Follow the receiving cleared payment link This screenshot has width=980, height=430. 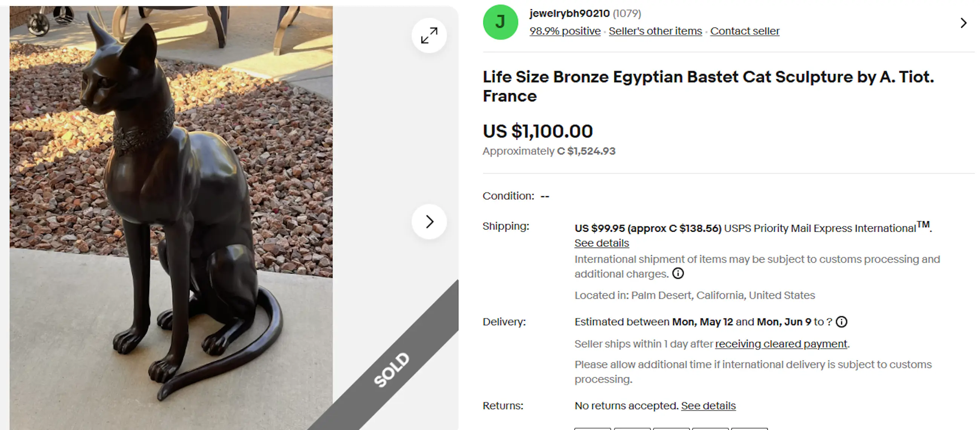pos(781,344)
